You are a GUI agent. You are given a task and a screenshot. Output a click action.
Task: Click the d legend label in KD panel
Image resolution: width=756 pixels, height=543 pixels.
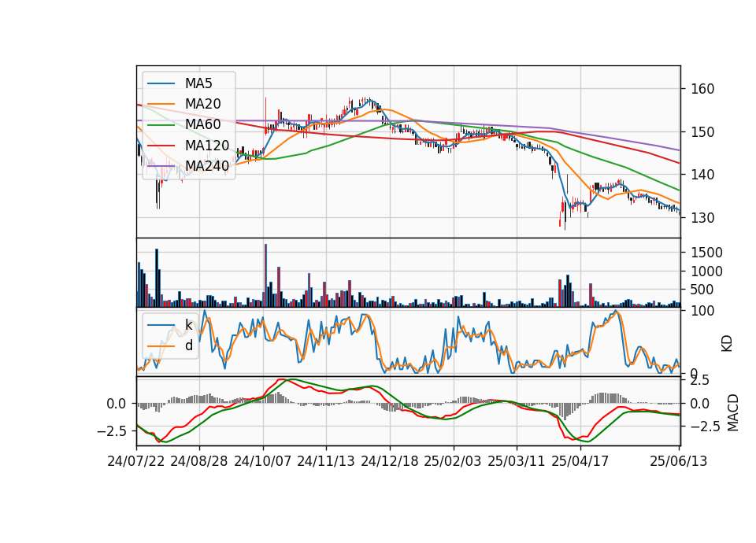click(189, 345)
